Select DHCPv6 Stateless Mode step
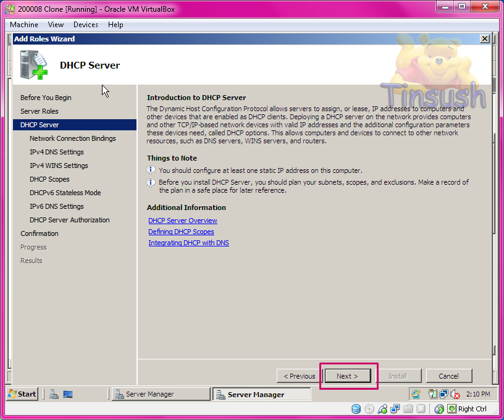This screenshot has width=504, height=420. 65,193
